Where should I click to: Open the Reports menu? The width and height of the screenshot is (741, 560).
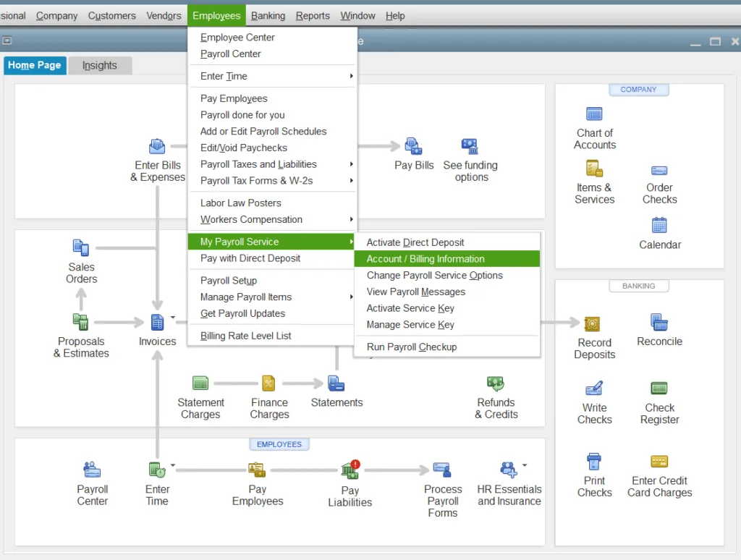tap(313, 16)
